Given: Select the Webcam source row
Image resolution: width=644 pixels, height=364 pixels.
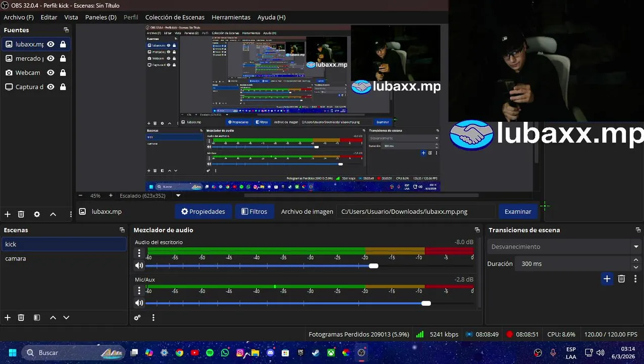Looking at the screenshot, I should 35,73.
